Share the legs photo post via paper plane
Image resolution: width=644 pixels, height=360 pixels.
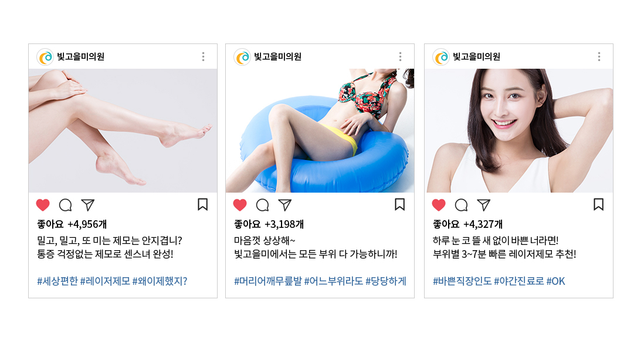[x=88, y=205]
